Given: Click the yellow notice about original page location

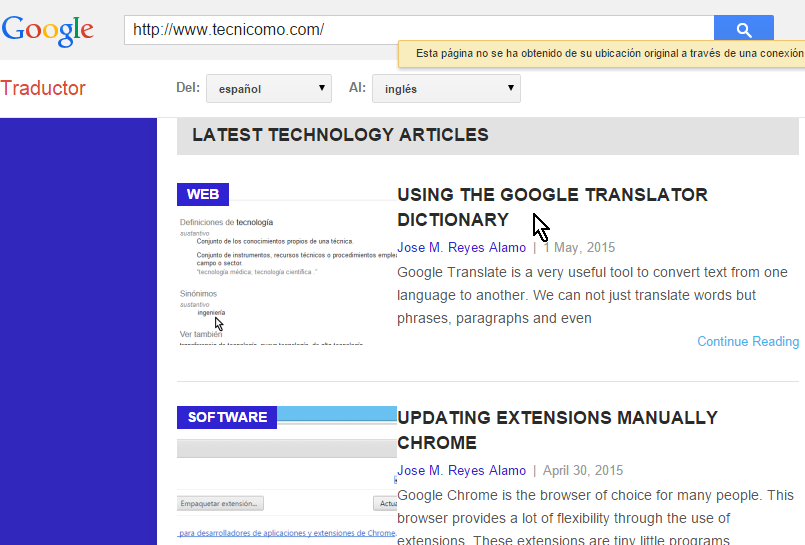Looking at the screenshot, I should 602,54.
